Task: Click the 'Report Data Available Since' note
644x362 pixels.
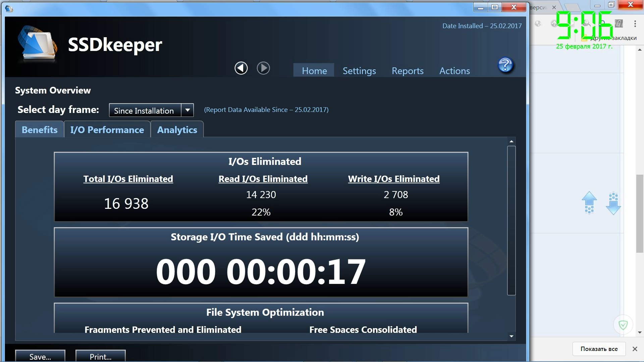Action: pyautogui.click(x=266, y=110)
